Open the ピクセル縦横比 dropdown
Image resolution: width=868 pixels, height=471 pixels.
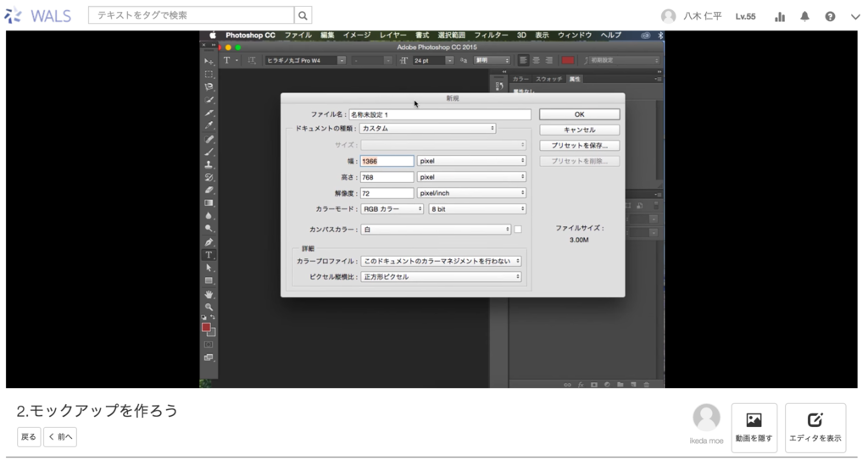tap(441, 277)
